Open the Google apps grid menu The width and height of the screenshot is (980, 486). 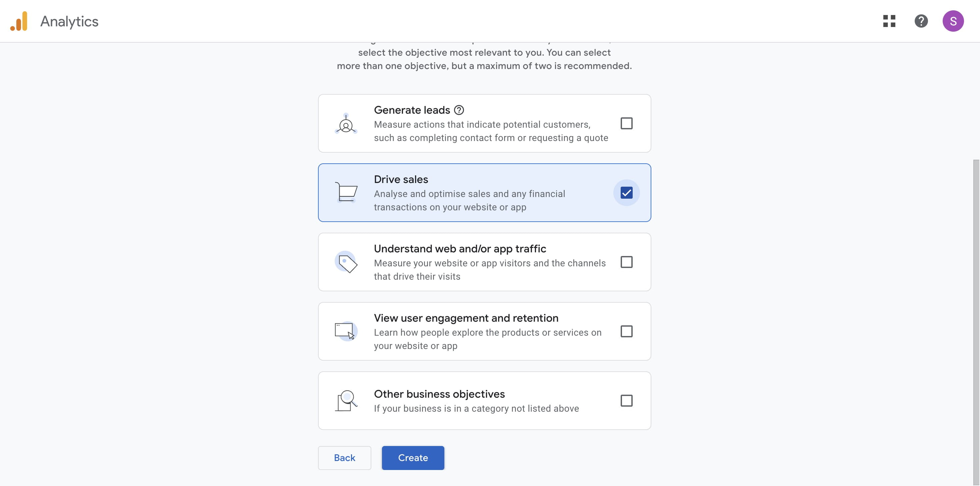[889, 21]
